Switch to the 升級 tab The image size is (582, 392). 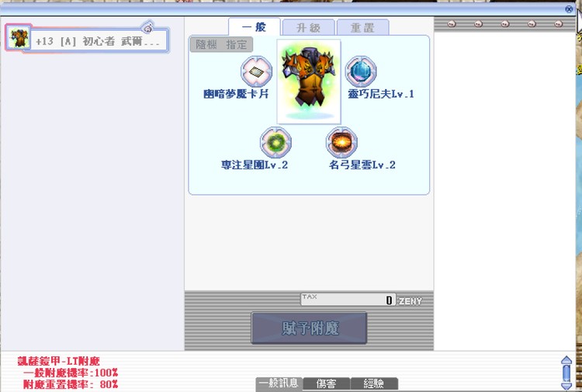tap(308, 28)
